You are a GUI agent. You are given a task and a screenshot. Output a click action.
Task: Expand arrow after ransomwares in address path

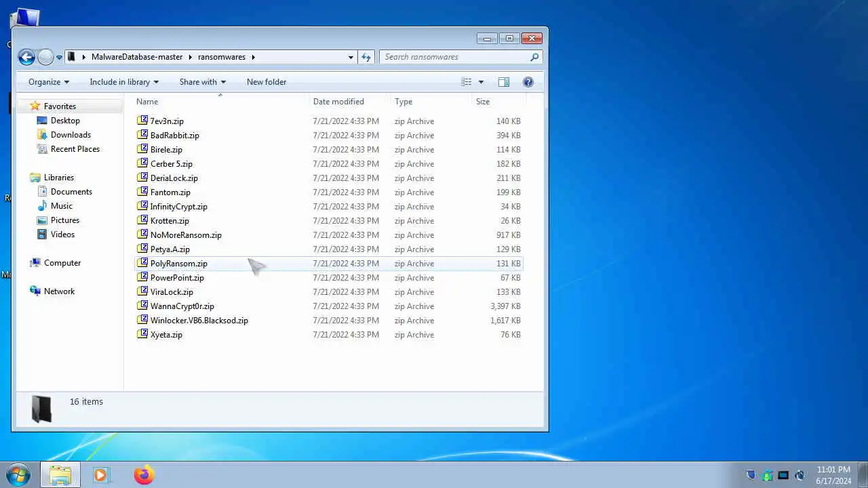(x=252, y=57)
